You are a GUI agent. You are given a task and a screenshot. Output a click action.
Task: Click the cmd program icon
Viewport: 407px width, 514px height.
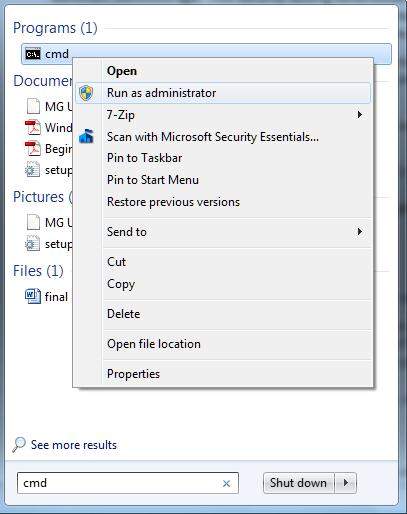tap(33, 54)
